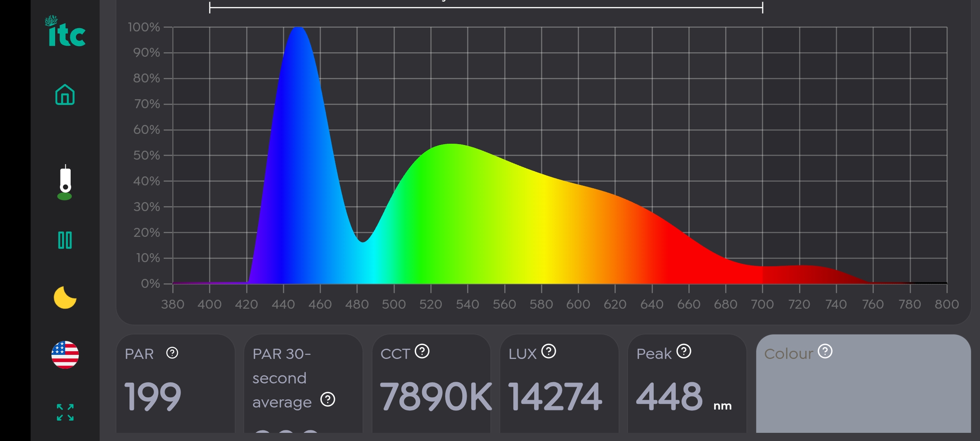Click the PAR 30-second average label

click(x=282, y=378)
